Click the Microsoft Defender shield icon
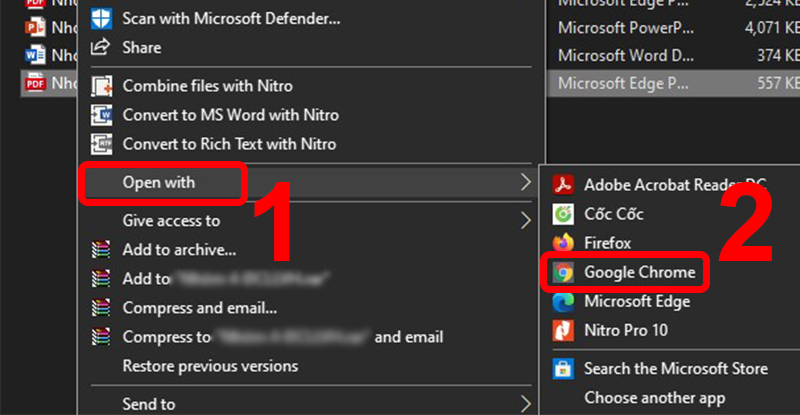 pos(101,18)
